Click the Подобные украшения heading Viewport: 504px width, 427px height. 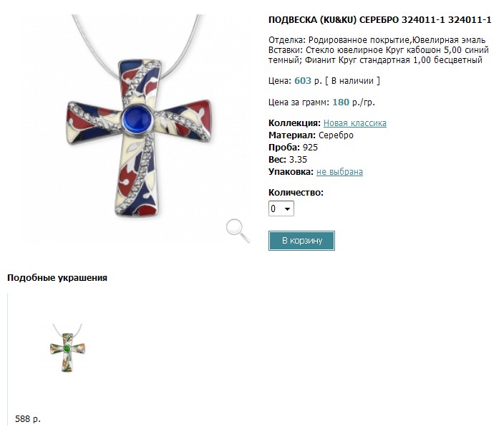[x=57, y=278]
